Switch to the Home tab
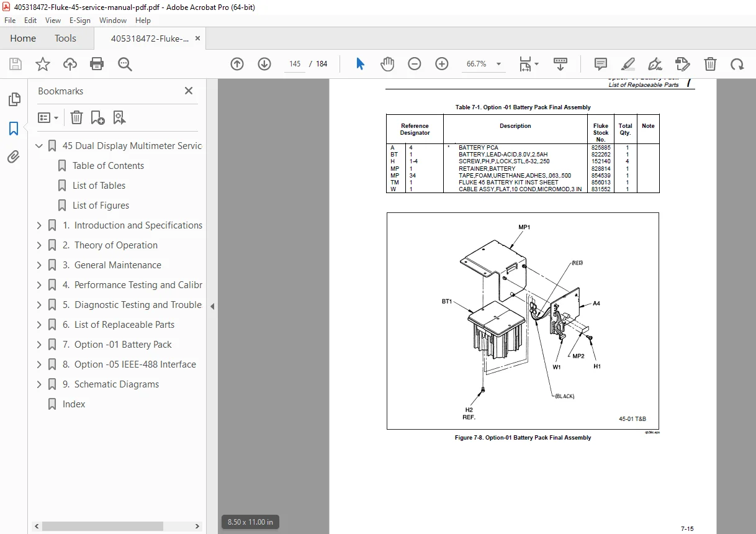This screenshot has height=534, width=756. click(x=23, y=38)
